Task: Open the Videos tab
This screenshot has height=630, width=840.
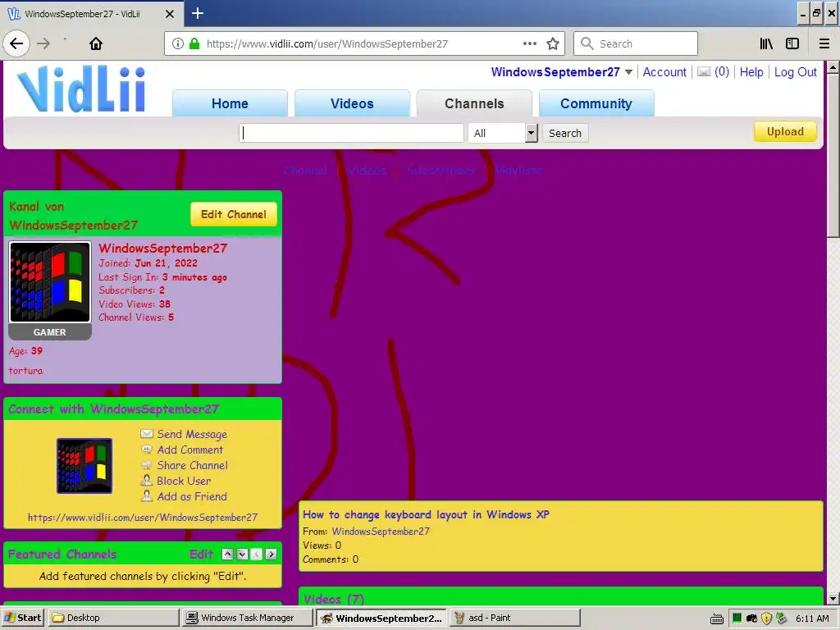Action: point(352,103)
